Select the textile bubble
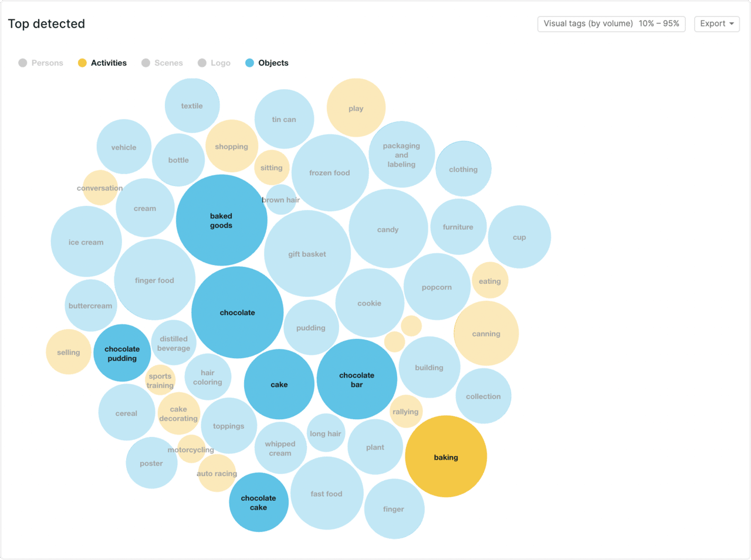The width and height of the screenshot is (751, 560). 192,106
